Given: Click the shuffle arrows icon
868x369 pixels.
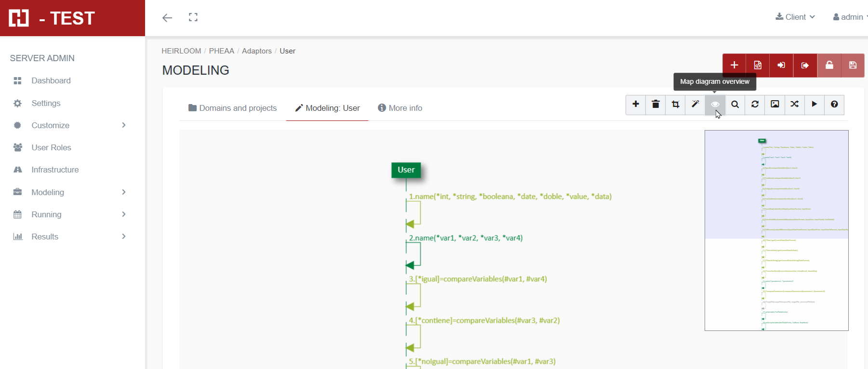Looking at the screenshot, I should point(794,105).
